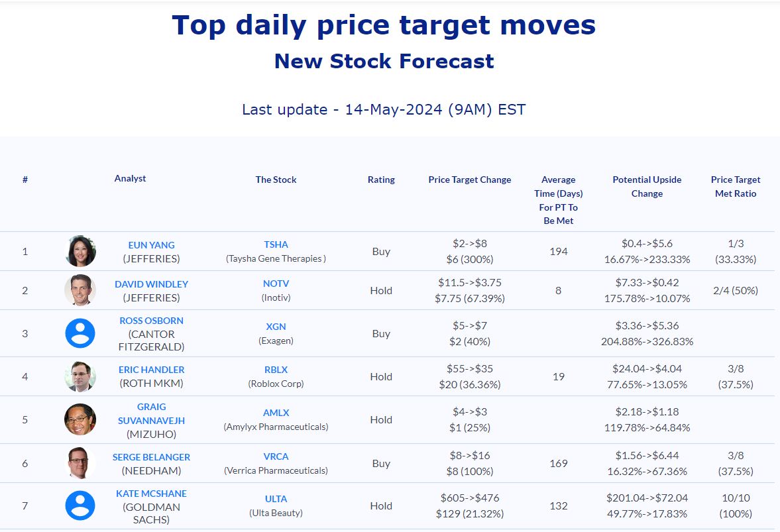Screen dimensions: 780x532
Task: Select the (Taysha Gene Therapies) company name
Action: [x=276, y=258]
